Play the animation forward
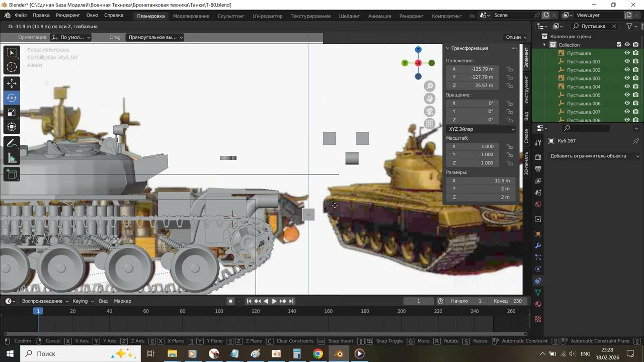 [x=274, y=301]
